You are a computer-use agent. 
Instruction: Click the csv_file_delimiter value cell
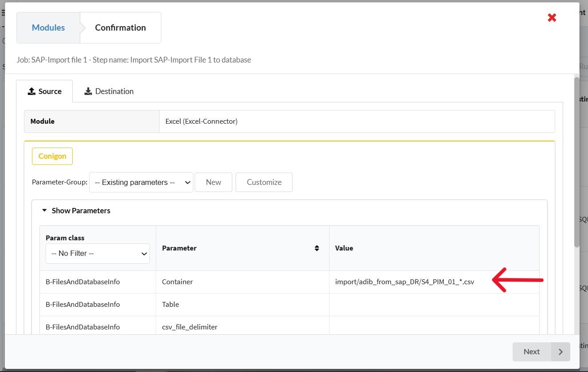click(434, 327)
